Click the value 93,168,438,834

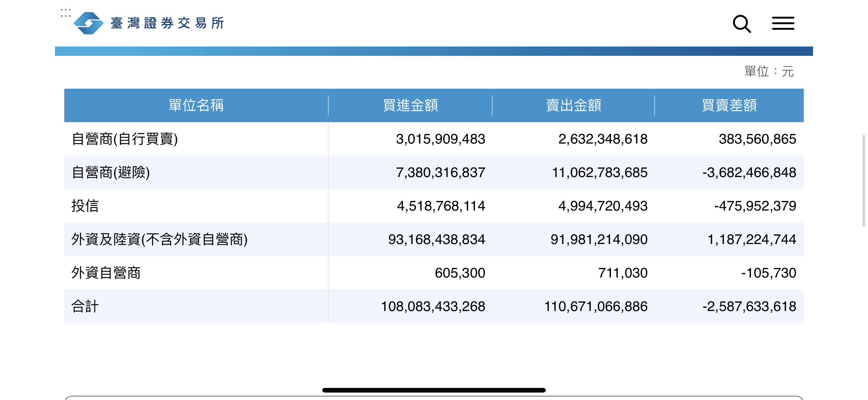click(x=437, y=239)
